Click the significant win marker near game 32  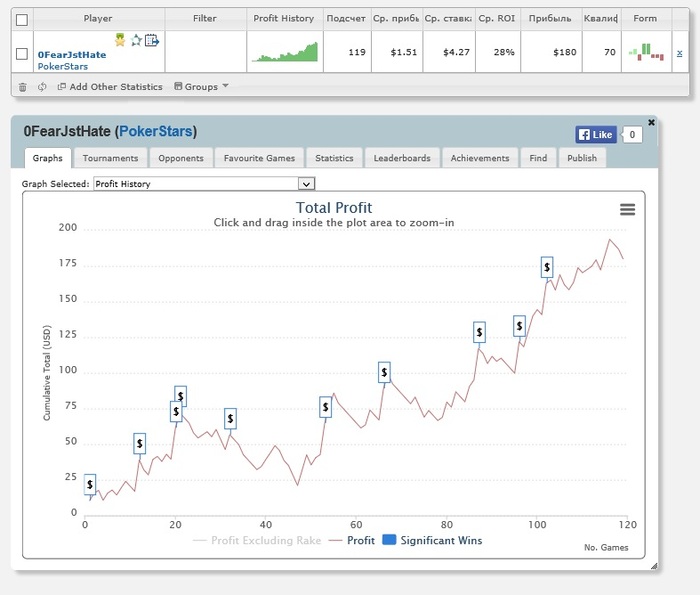(x=230, y=419)
